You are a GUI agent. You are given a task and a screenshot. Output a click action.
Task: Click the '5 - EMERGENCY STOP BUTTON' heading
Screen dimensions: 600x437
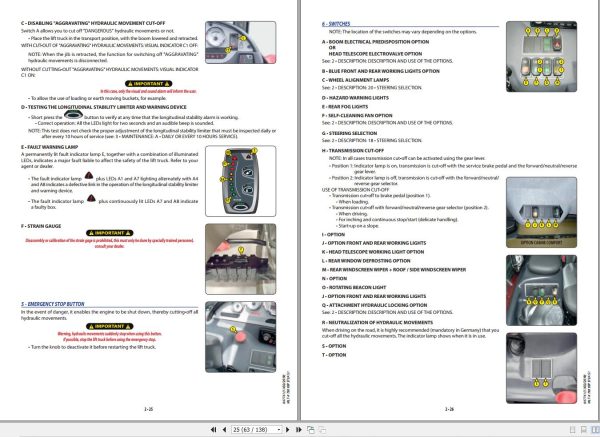(x=52, y=304)
